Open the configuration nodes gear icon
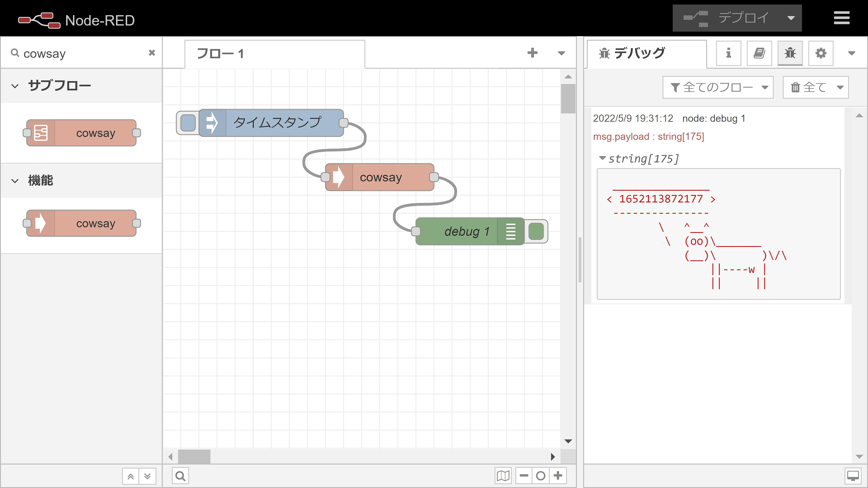This screenshot has width=868, height=488. point(821,53)
